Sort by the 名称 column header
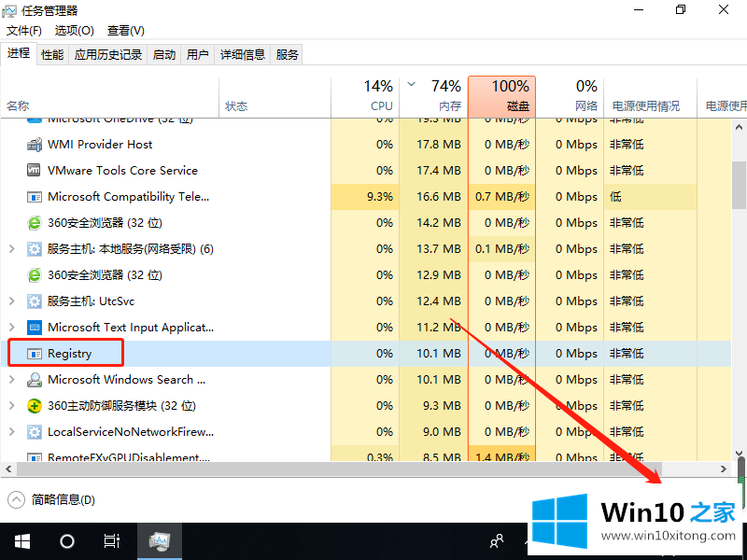The image size is (747, 560). tap(109, 97)
